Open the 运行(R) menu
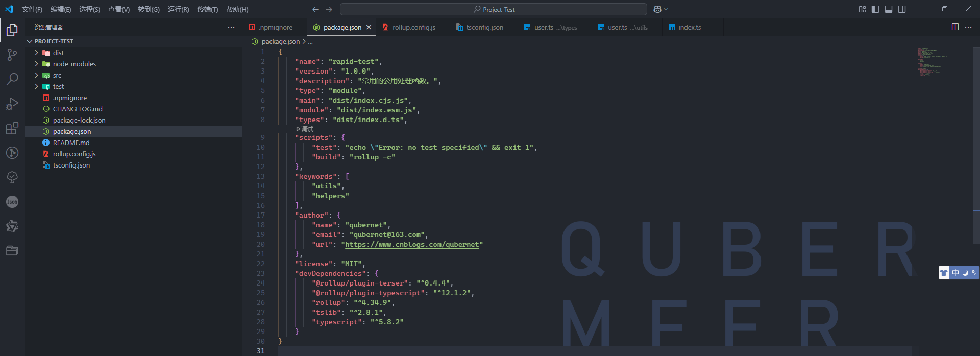 pyautogui.click(x=179, y=9)
